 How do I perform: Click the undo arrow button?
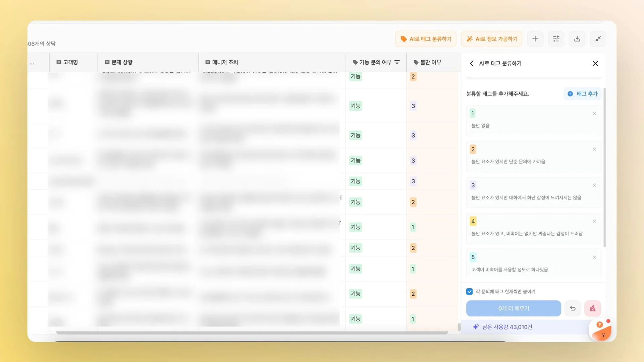[573, 308]
